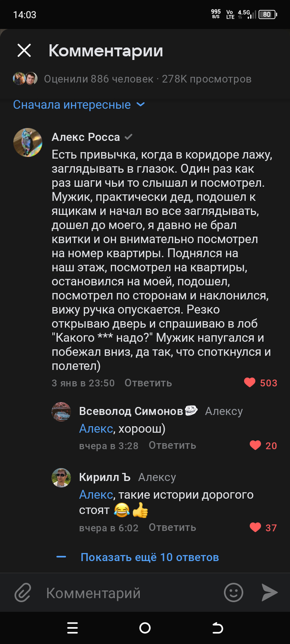Open recent apps via bottom-left navigation icon
The height and width of the screenshot is (644, 290).
point(72,628)
